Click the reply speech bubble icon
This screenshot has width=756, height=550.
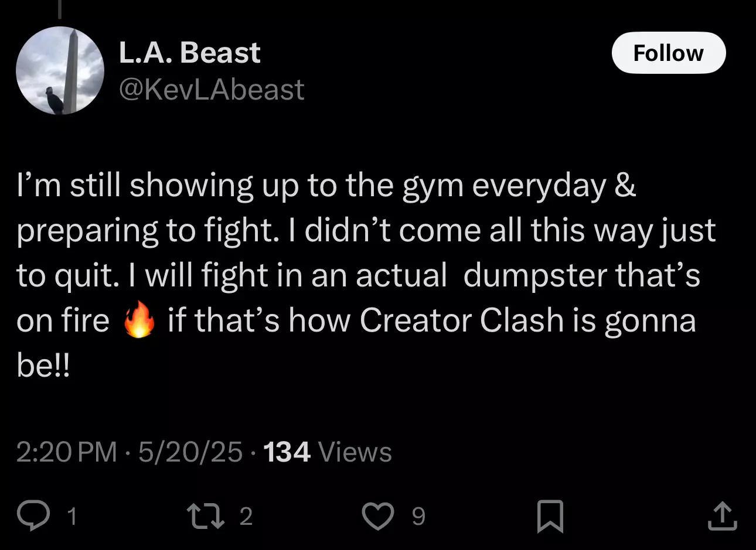(x=33, y=515)
